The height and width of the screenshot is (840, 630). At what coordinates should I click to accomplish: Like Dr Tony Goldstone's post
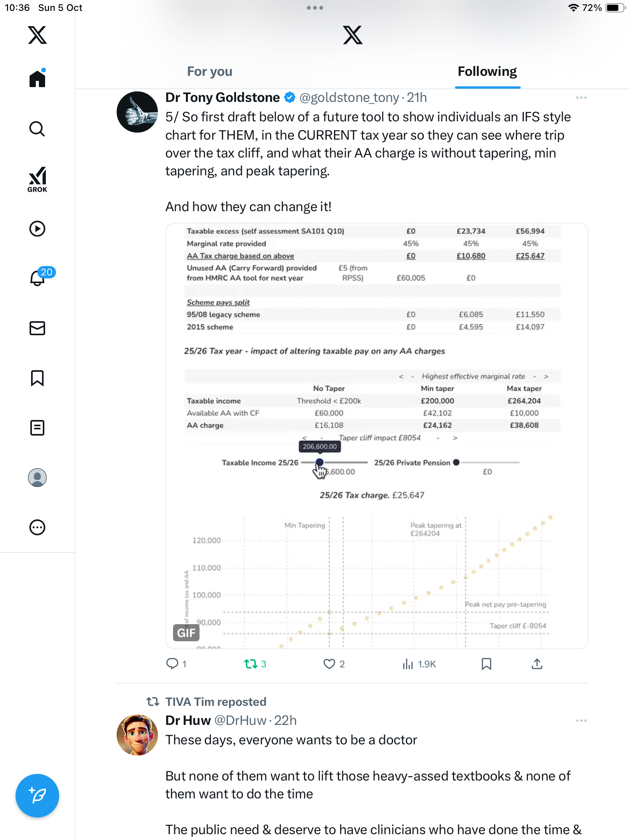point(329,664)
